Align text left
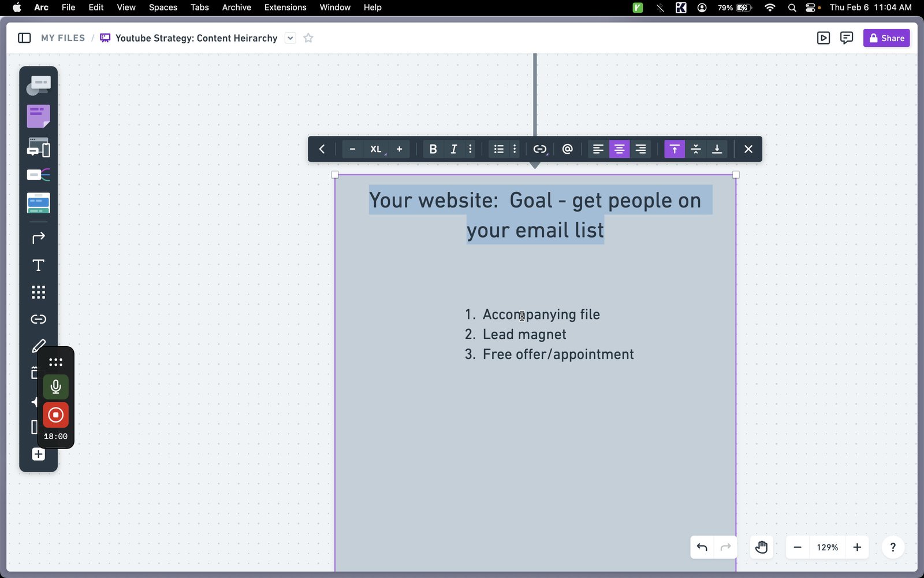Image resolution: width=924 pixels, height=578 pixels. click(598, 149)
